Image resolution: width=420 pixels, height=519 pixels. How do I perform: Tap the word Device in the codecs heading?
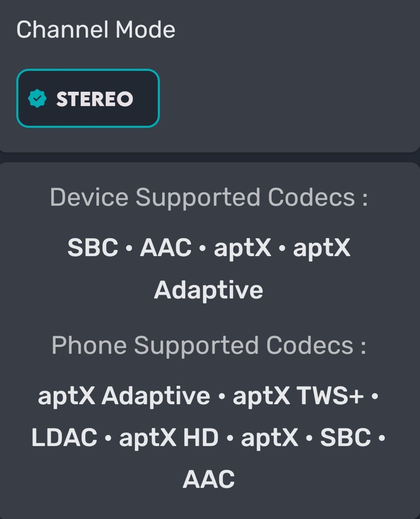[89, 197]
